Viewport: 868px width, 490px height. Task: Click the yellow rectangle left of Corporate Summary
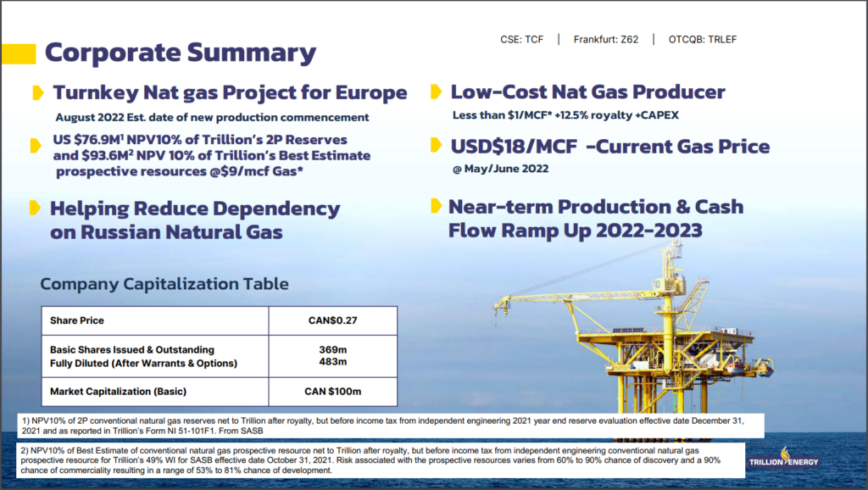click(x=18, y=53)
